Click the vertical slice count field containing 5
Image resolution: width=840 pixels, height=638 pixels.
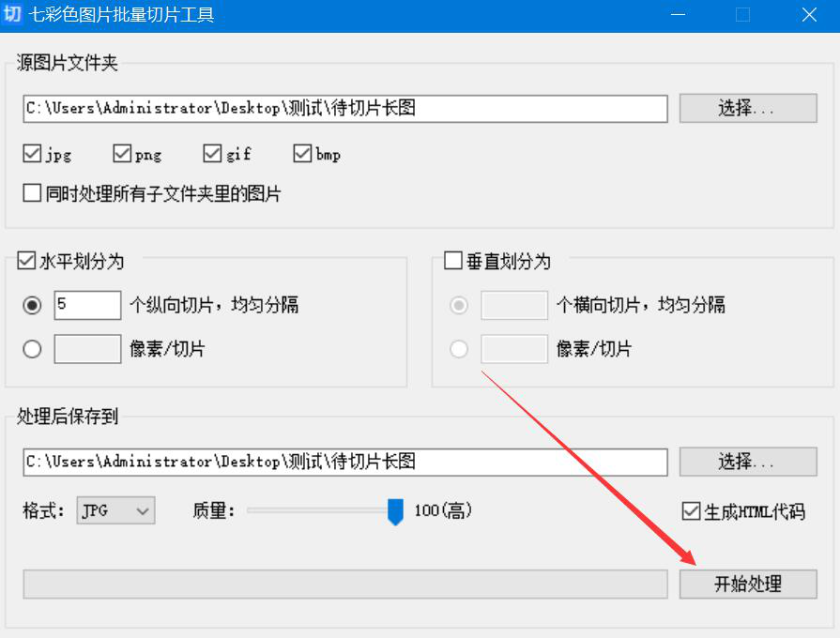87,305
